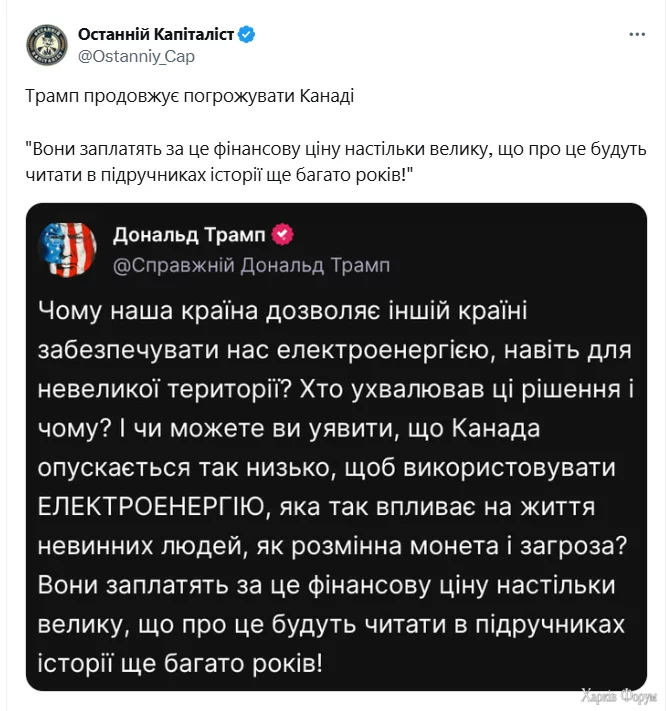Click the red verified badge beside Дональд Трамп
The image size is (667, 711).
(x=284, y=235)
